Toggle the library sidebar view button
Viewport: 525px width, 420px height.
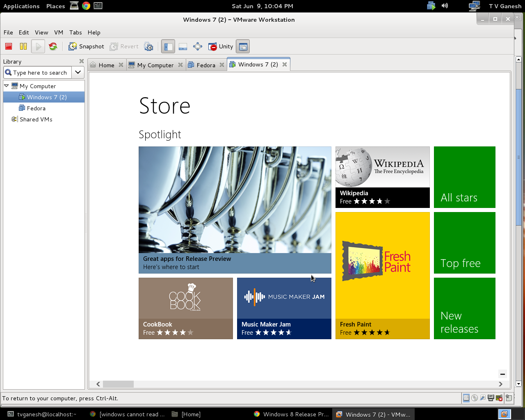(x=168, y=46)
